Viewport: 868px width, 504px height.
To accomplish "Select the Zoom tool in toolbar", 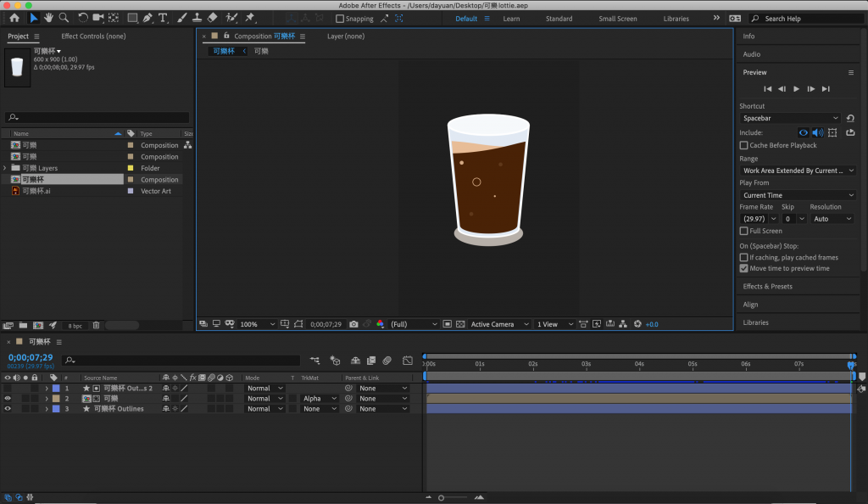I will pyautogui.click(x=64, y=18).
